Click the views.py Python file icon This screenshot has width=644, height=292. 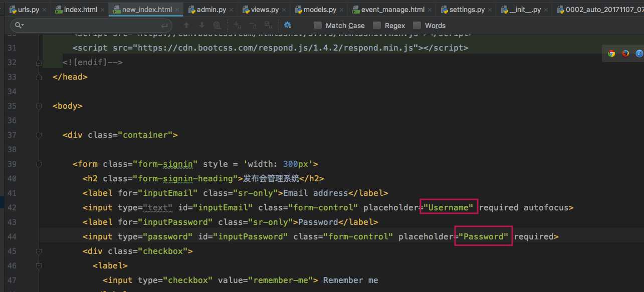click(246, 10)
